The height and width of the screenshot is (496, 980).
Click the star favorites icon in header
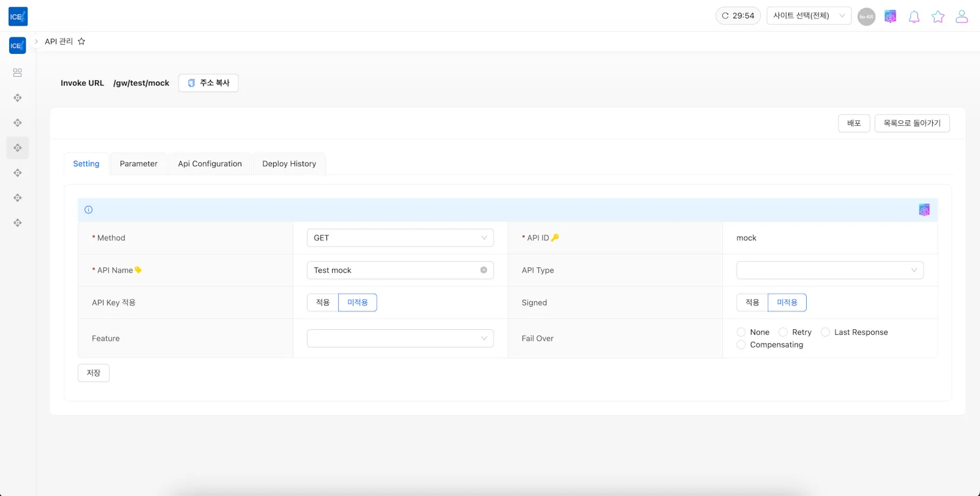[x=938, y=17]
